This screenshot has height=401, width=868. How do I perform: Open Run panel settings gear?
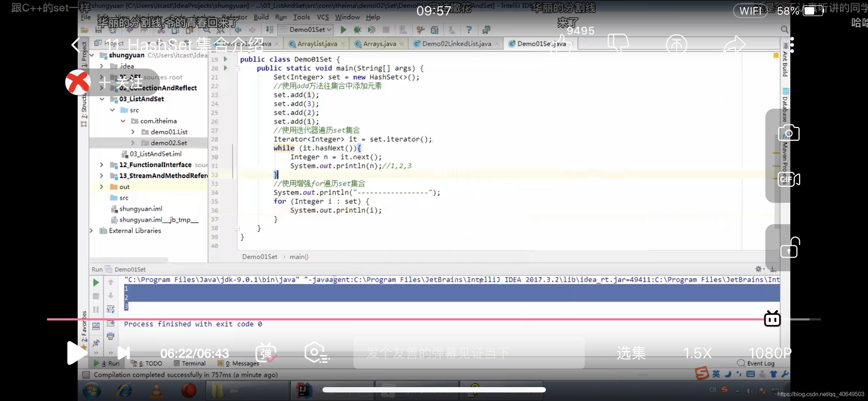click(758, 269)
